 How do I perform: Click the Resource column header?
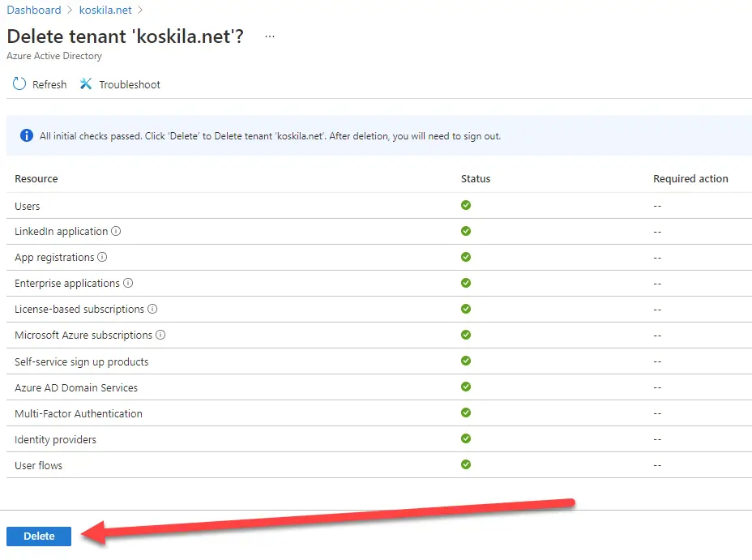point(36,178)
